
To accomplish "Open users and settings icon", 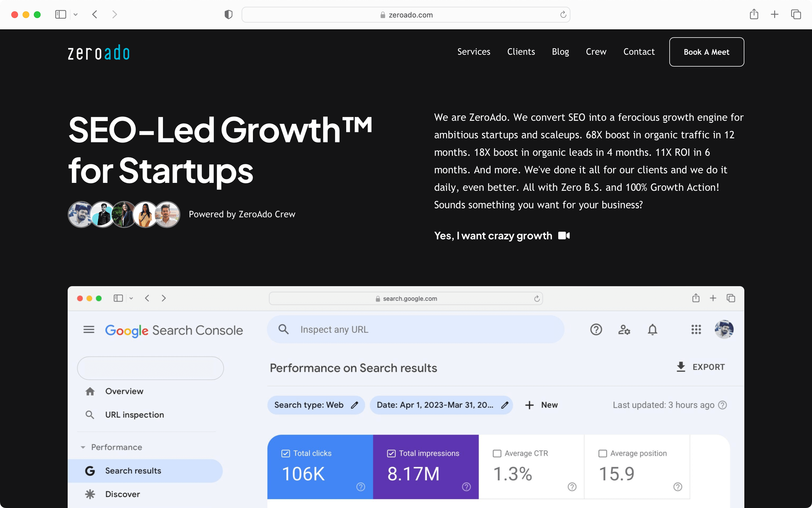I will 624,330.
